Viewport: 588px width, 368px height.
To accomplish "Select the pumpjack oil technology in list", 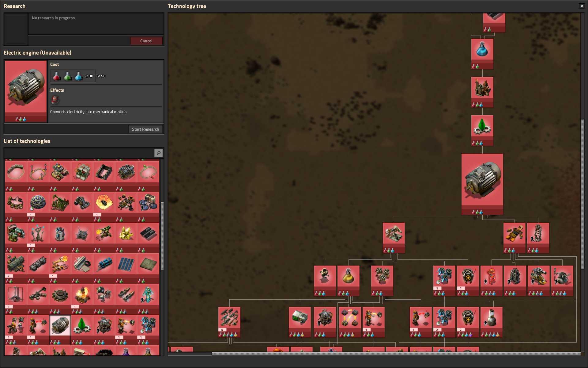I will pos(60,207).
